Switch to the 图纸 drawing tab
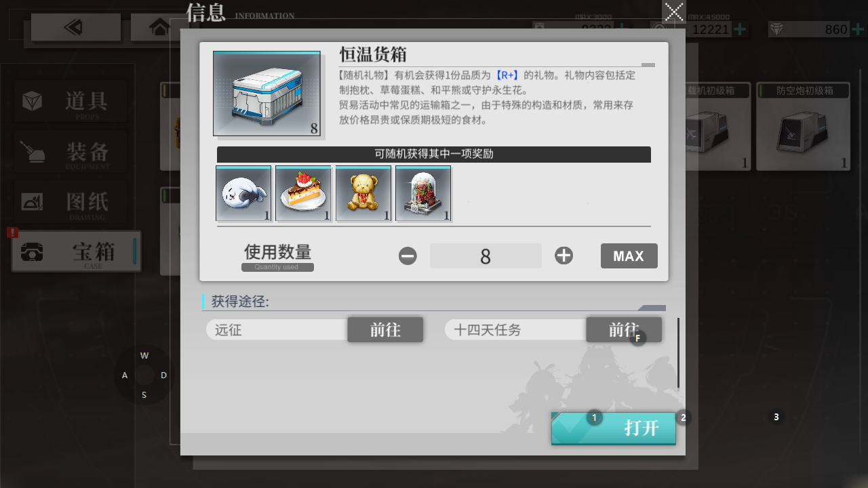 click(70, 201)
